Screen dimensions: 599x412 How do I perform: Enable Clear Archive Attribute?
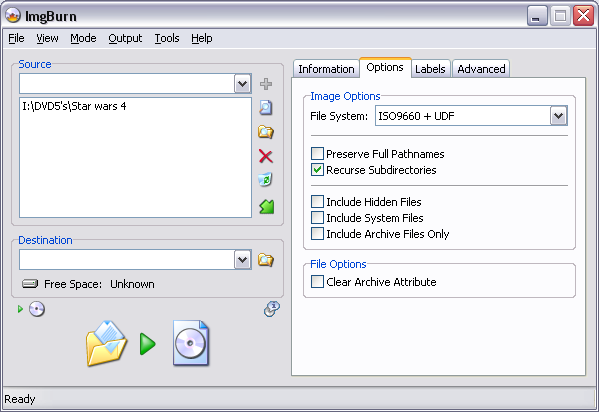coord(317,282)
